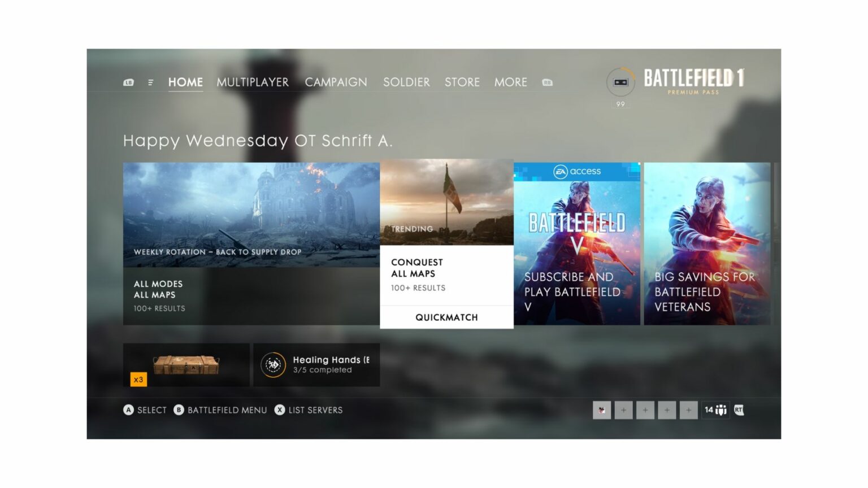Select All Modes All Maps panel
The width and height of the screenshot is (868, 488).
pos(251,296)
